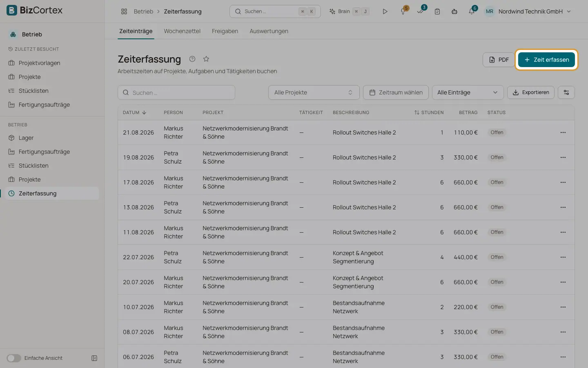
Task: Click the help icon next to Zeiterfassung title
Action: coord(192,59)
